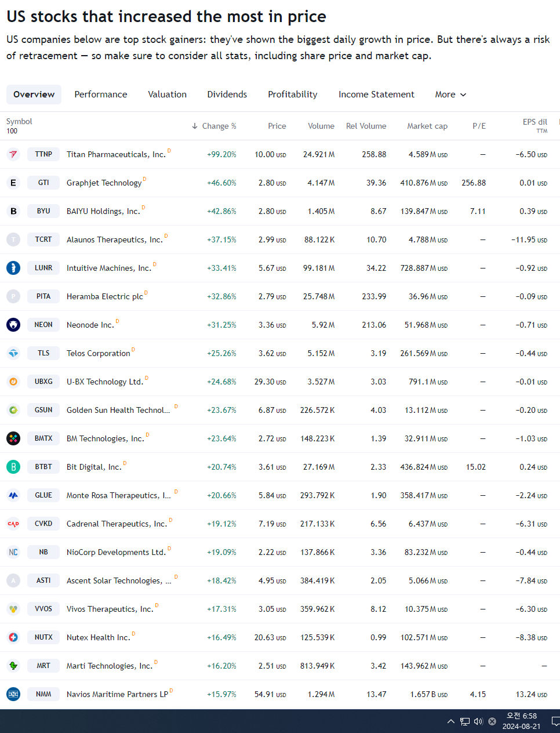Open the TTNP ticker symbol

click(x=43, y=154)
